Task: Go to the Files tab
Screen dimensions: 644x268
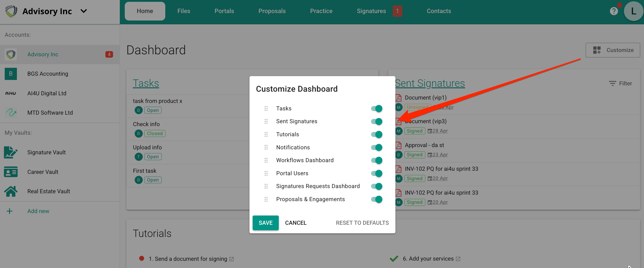Action: click(184, 11)
